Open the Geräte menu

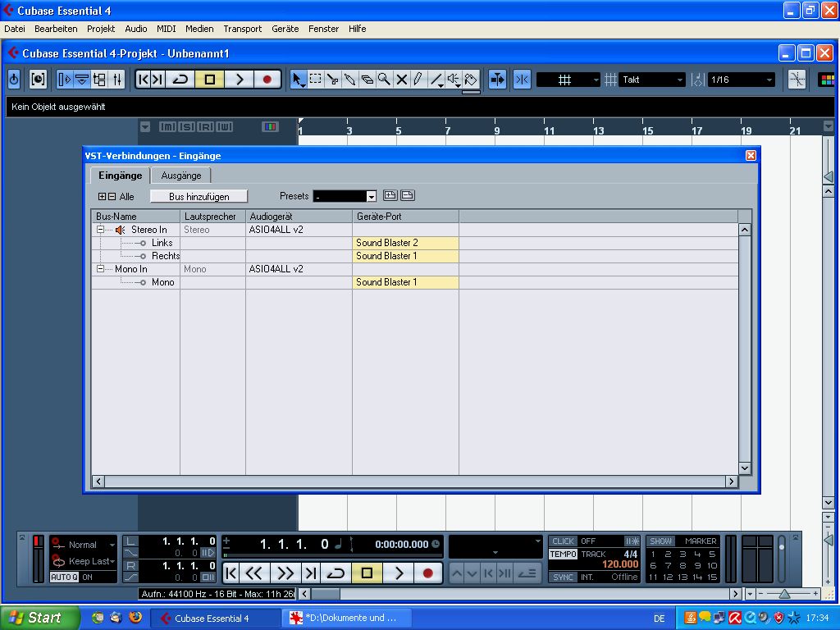pyautogui.click(x=285, y=29)
